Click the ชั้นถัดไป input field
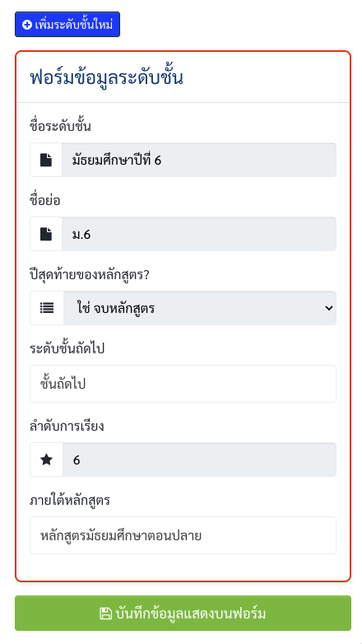Screen dimensions: 362x644 pyautogui.click(x=183, y=384)
